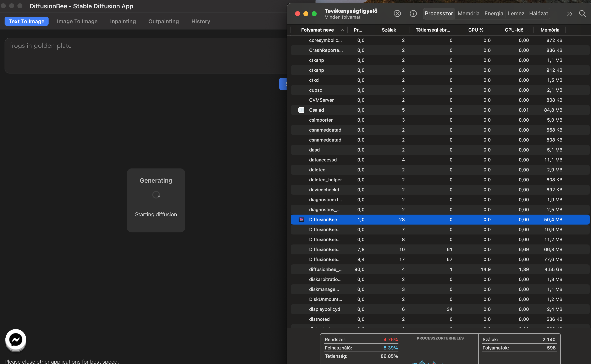This screenshot has height=364, width=591.
Task: Switch to the Energia tab
Action: tap(493, 13)
